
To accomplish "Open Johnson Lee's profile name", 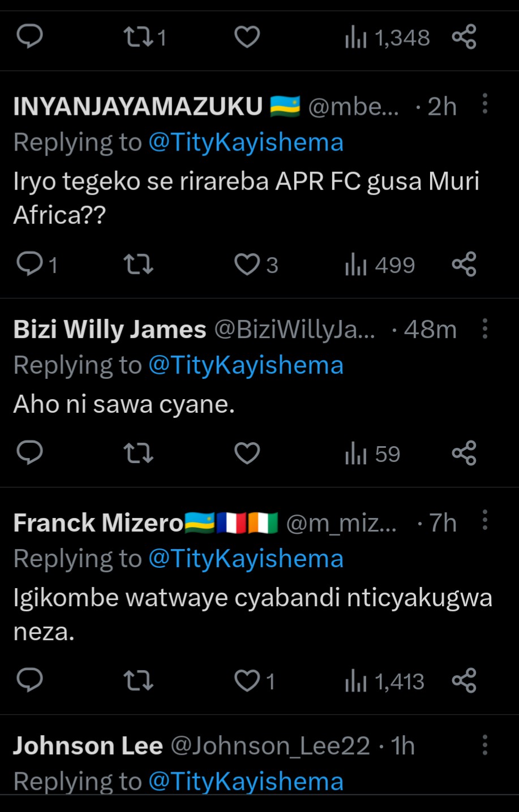I will click(x=88, y=746).
